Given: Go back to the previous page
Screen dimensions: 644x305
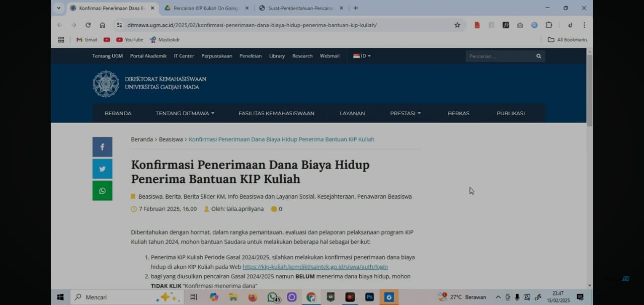Looking at the screenshot, I should coord(60,25).
